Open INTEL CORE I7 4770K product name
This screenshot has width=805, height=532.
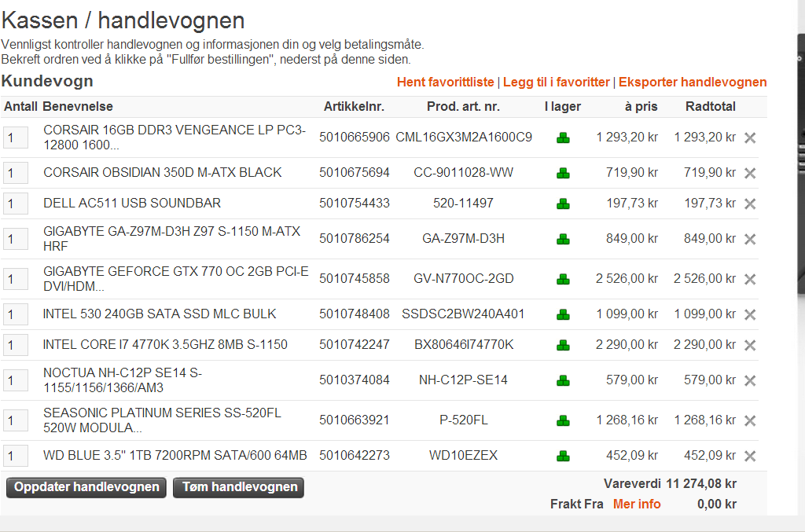click(165, 345)
